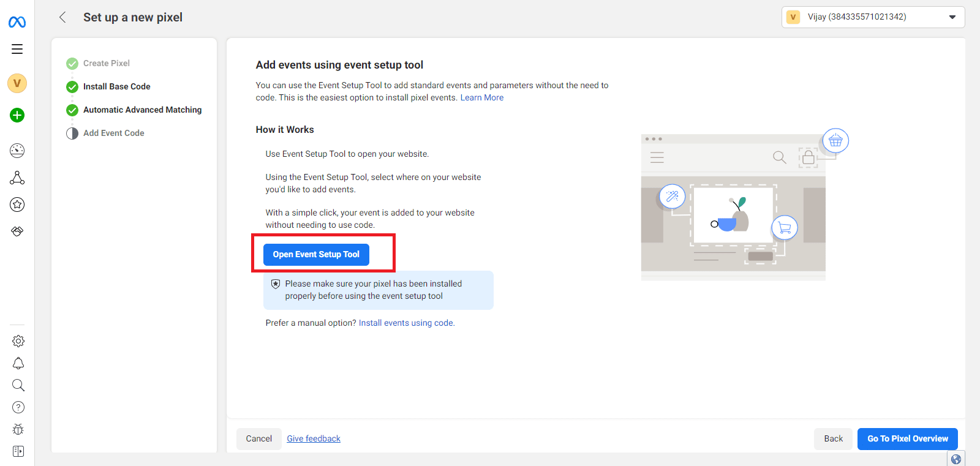Click Install events using code link
This screenshot has width=980, height=466.
tap(406, 323)
